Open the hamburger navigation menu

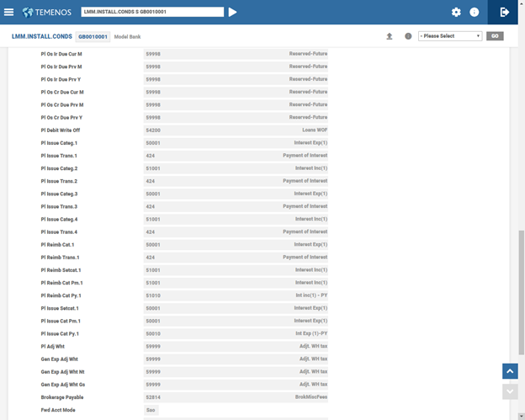click(9, 12)
